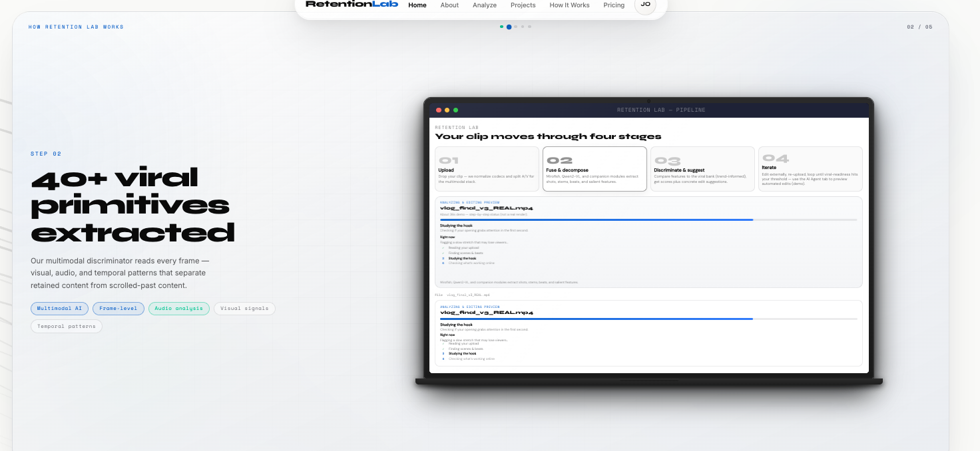The width and height of the screenshot is (980, 451).
Task: Select the Visual signals tag
Action: pyautogui.click(x=244, y=309)
